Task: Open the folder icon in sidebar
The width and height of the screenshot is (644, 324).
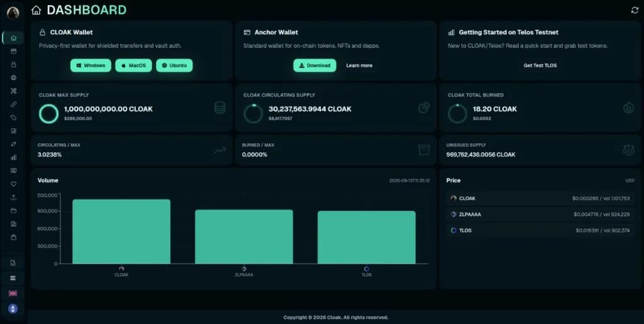Action: (x=13, y=211)
